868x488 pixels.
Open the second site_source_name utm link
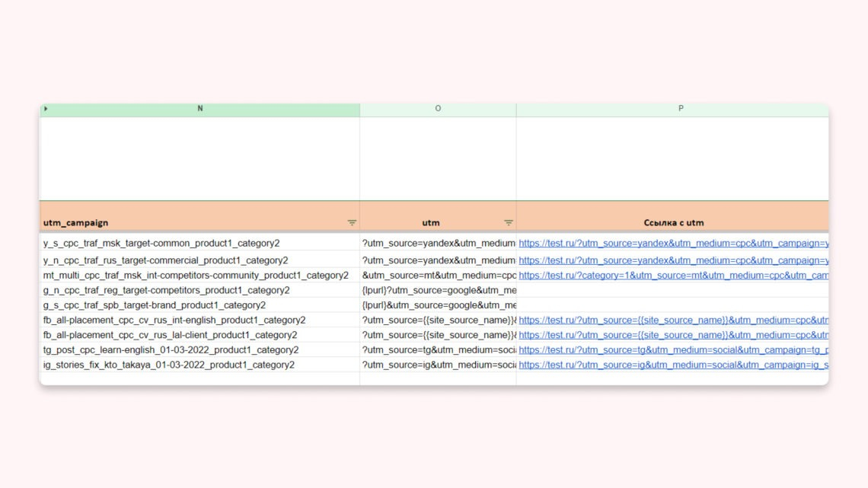tap(673, 335)
